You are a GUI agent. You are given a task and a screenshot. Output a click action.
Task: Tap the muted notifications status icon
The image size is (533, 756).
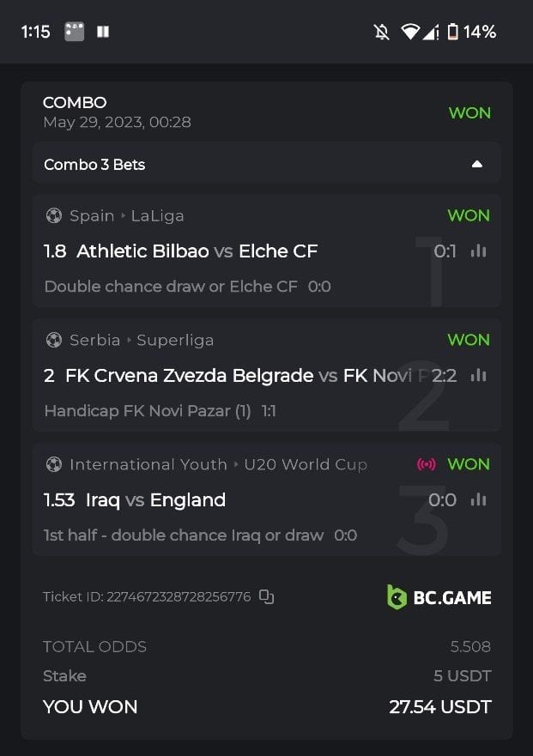point(381,32)
